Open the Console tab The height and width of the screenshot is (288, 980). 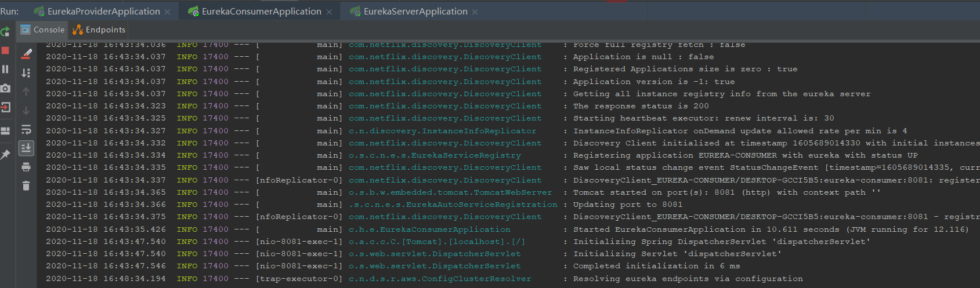[42, 30]
